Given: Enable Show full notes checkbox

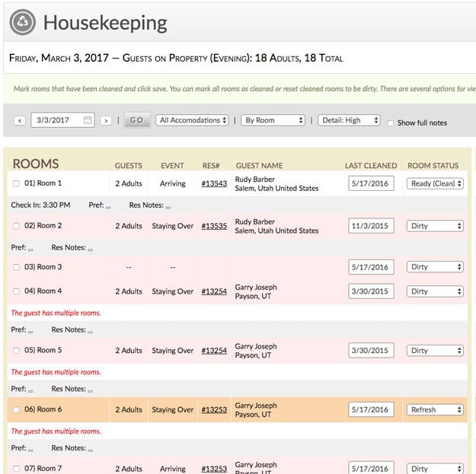Looking at the screenshot, I should tap(391, 123).
